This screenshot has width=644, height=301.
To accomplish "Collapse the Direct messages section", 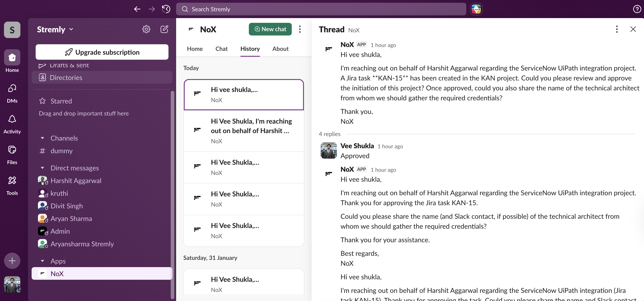I will (x=42, y=168).
